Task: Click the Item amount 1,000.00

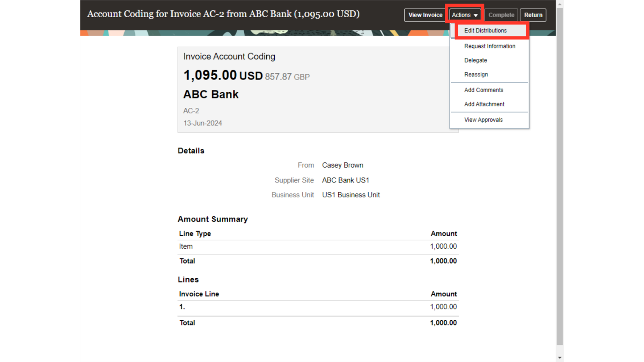Action: tap(443, 246)
